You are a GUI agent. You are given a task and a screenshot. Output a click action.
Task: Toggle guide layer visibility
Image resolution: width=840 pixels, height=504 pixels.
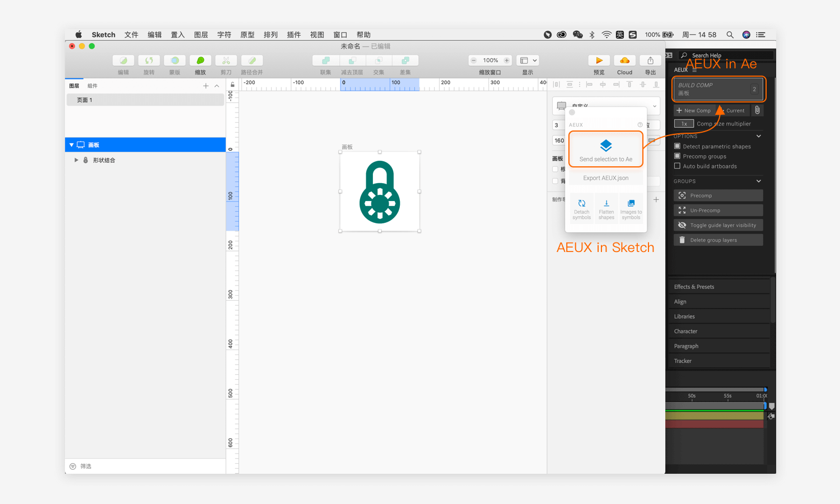coord(718,225)
